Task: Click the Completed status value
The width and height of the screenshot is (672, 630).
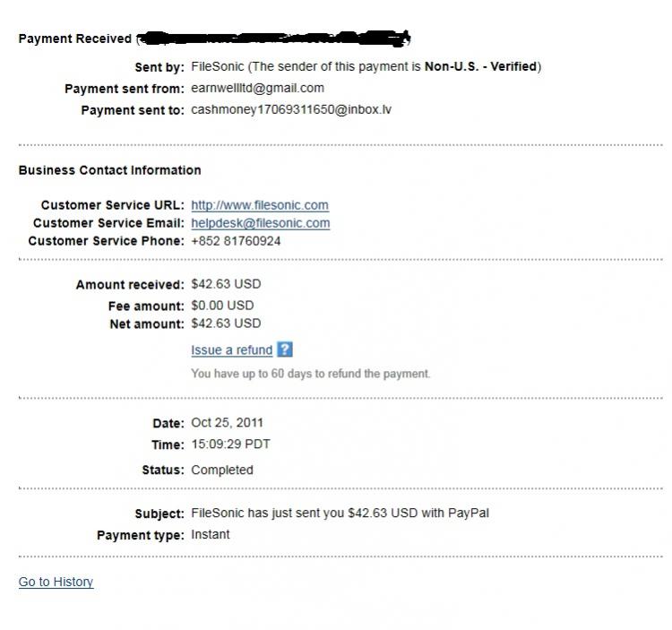Action: pos(222,470)
